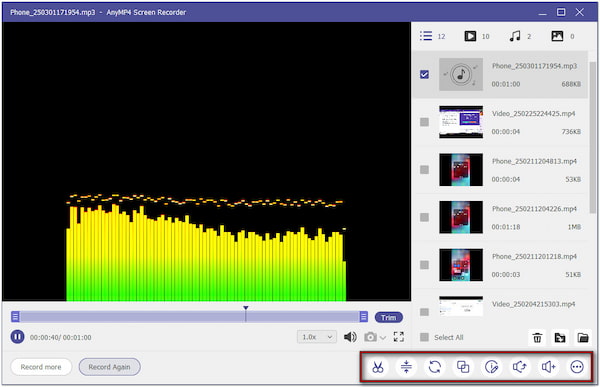
Task: Open the 1.0x playback speed dropdown
Action: tap(317, 337)
